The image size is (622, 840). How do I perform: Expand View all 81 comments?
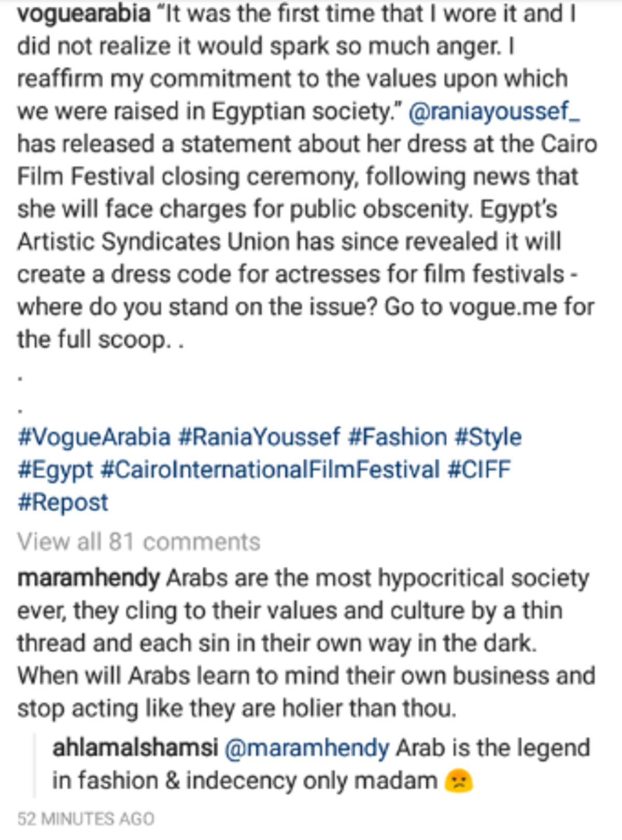pyautogui.click(x=138, y=542)
